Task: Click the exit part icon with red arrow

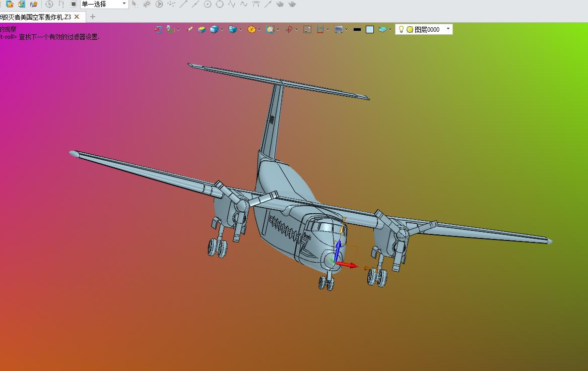Action: coord(158,29)
